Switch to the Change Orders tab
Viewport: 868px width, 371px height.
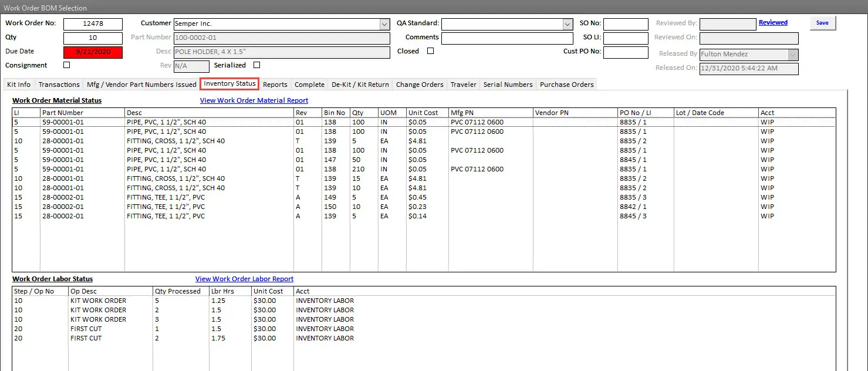coord(420,85)
